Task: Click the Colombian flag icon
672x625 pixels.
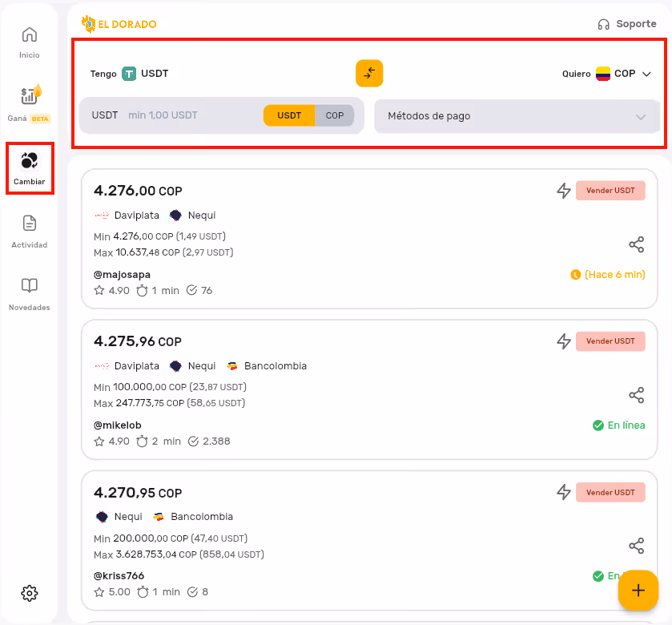Action: click(x=603, y=74)
